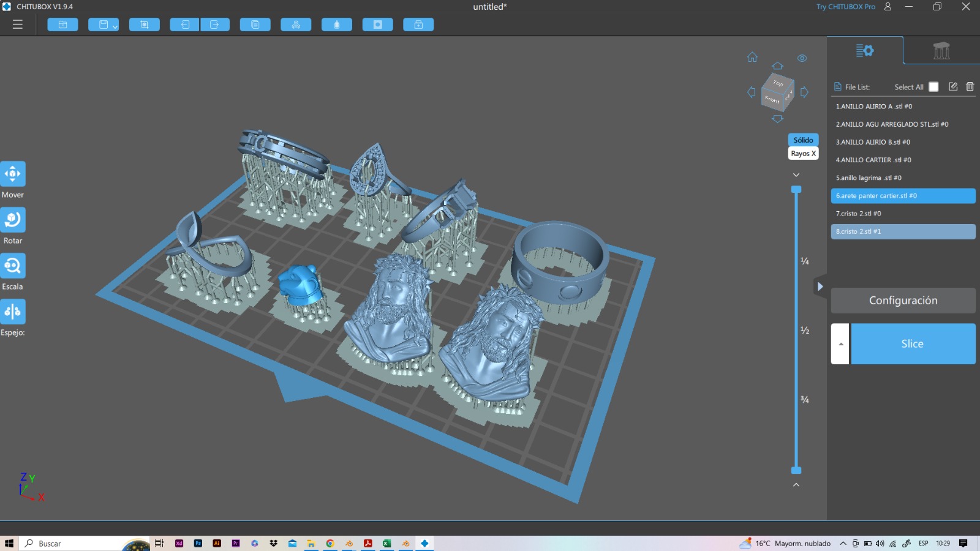Open the Configuración settings button

pyautogui.click(x=903, y=301)
